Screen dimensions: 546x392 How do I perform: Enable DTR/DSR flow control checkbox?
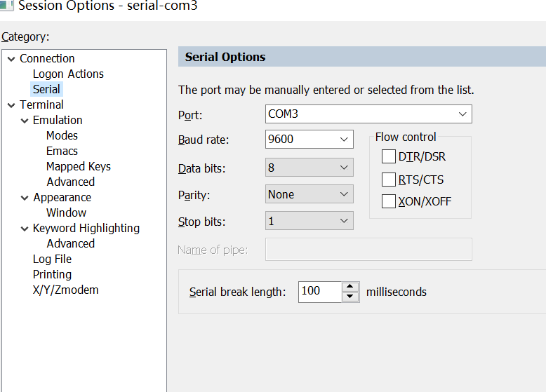click(389, 156)
